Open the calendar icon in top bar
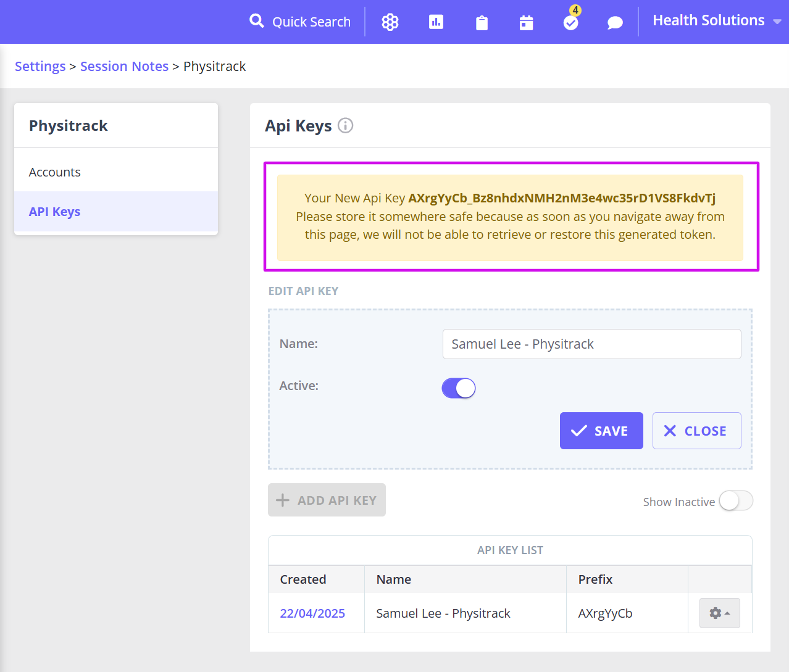 526,23
